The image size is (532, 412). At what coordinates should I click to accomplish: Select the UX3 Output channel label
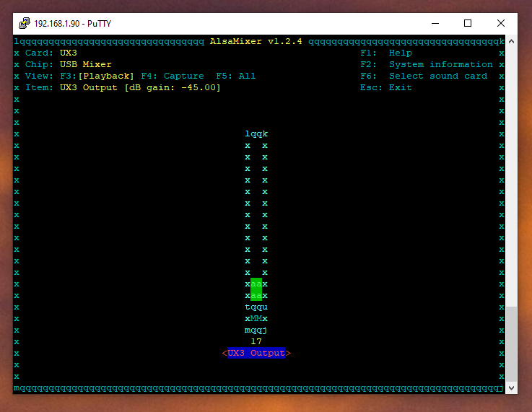click(x=256, y=353)
